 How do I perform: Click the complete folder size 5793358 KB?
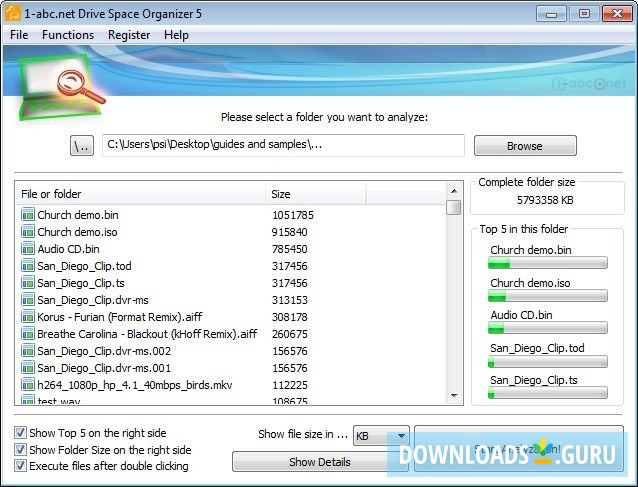[x=545, y=200]
